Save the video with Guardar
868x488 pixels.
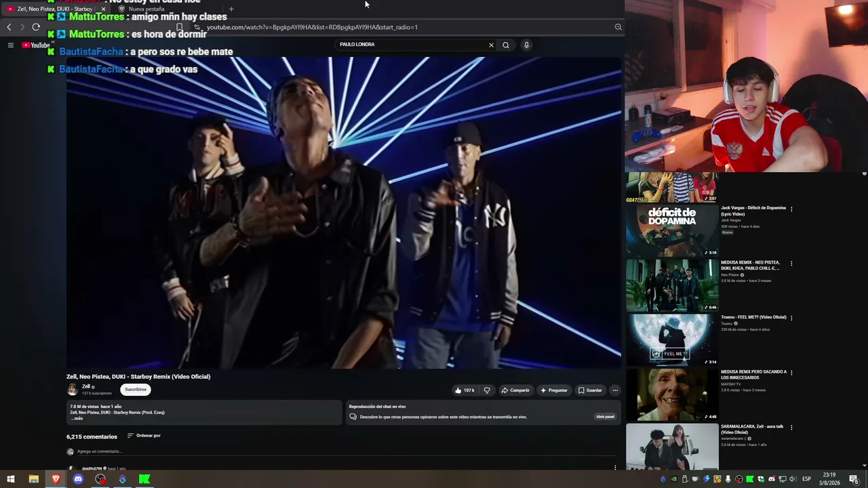coord(590,390)
